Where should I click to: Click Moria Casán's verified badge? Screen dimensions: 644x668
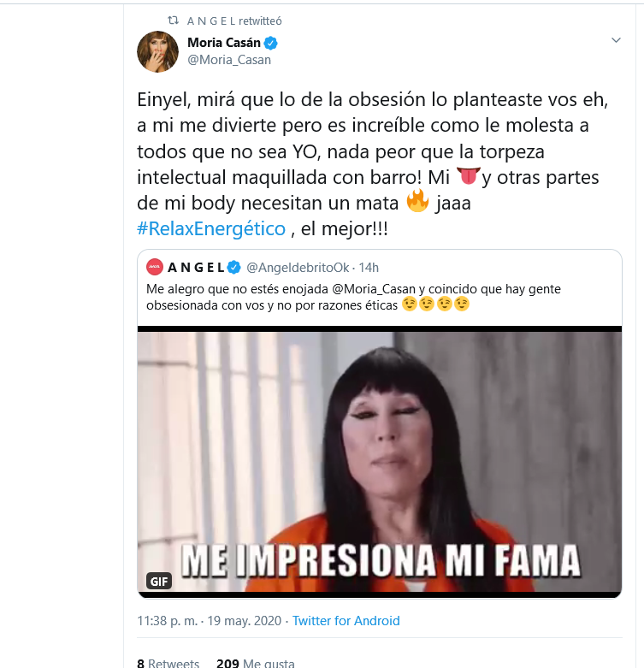(271, 43)
